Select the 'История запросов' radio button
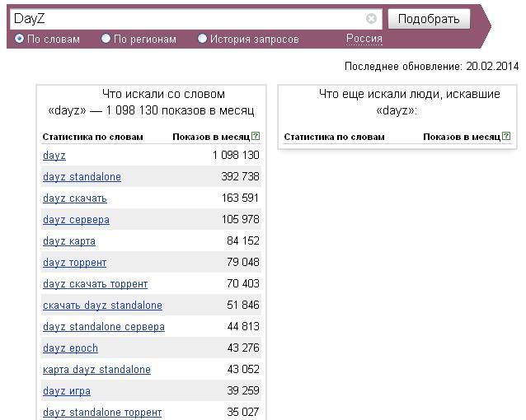Screen dimensions: 526x420 pyautogui.click(x=202, y=39)
